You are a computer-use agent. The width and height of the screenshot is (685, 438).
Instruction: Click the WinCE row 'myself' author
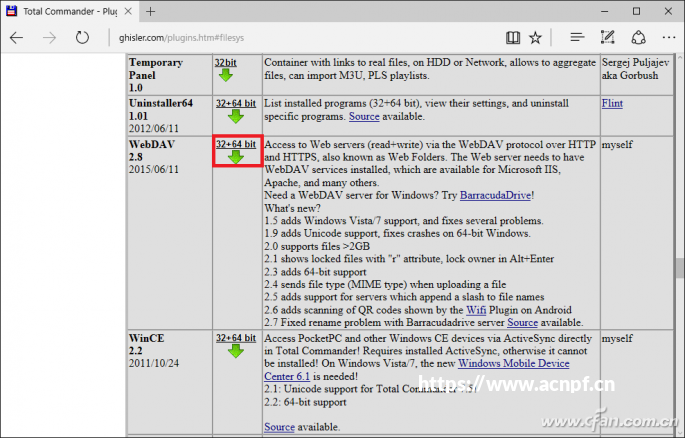click(x=617, y=338)
